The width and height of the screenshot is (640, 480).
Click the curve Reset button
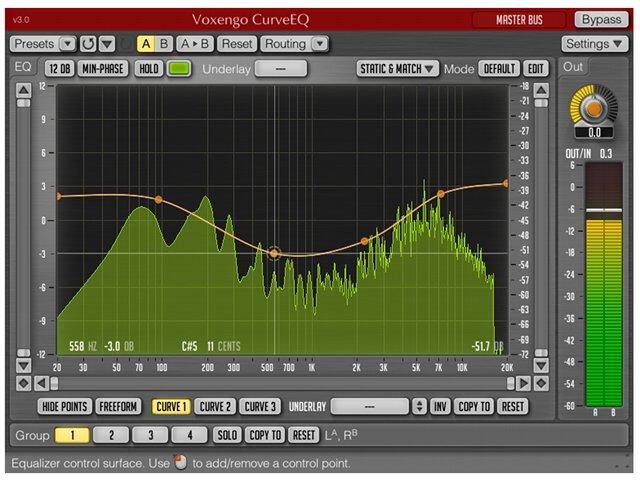513,407
